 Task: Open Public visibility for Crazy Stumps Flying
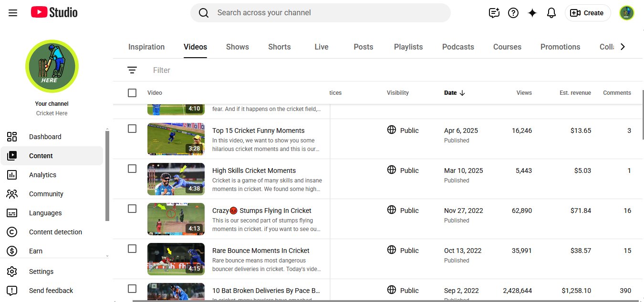409,211
